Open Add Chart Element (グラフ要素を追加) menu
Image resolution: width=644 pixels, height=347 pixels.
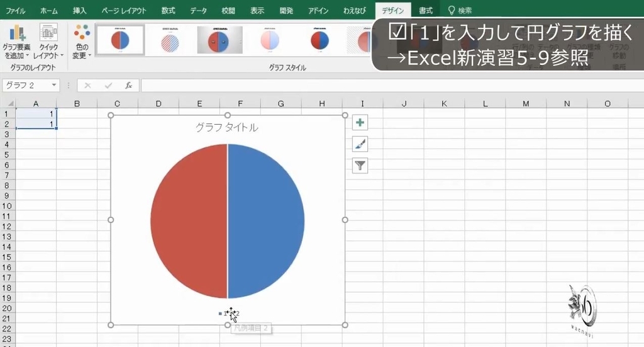[16, 42]
